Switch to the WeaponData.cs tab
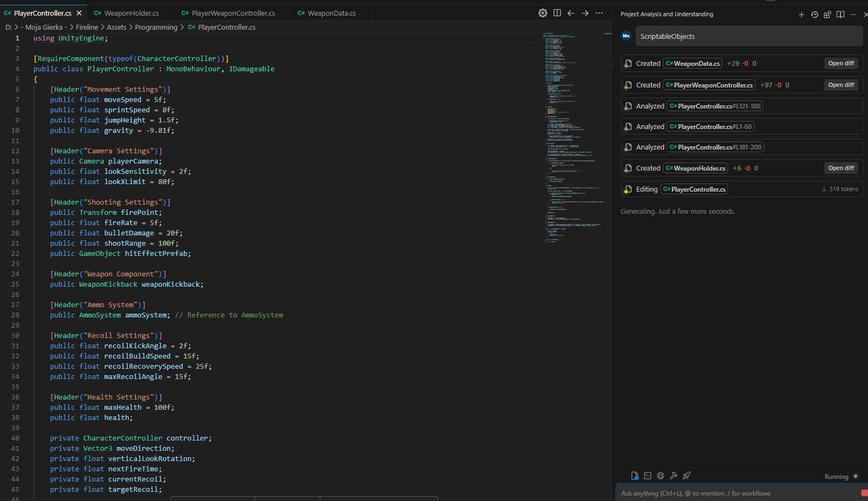868x501 pixels. [331, 13]
